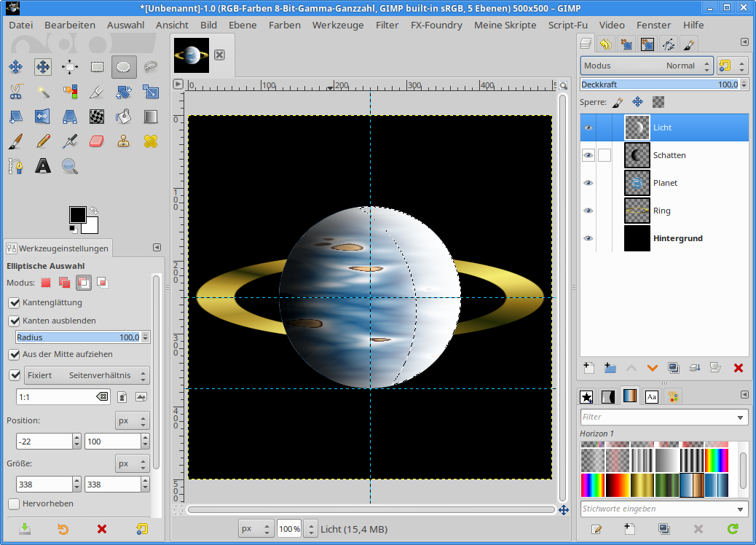Select the Scissors select tool
756x545 pixels.
pyautogui.click(x=15, y=92)
